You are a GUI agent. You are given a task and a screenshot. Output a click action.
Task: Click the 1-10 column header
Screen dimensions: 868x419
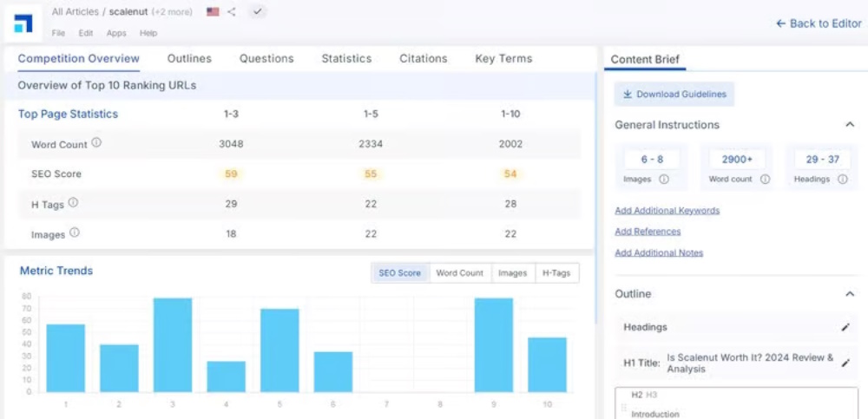(510, 114)
